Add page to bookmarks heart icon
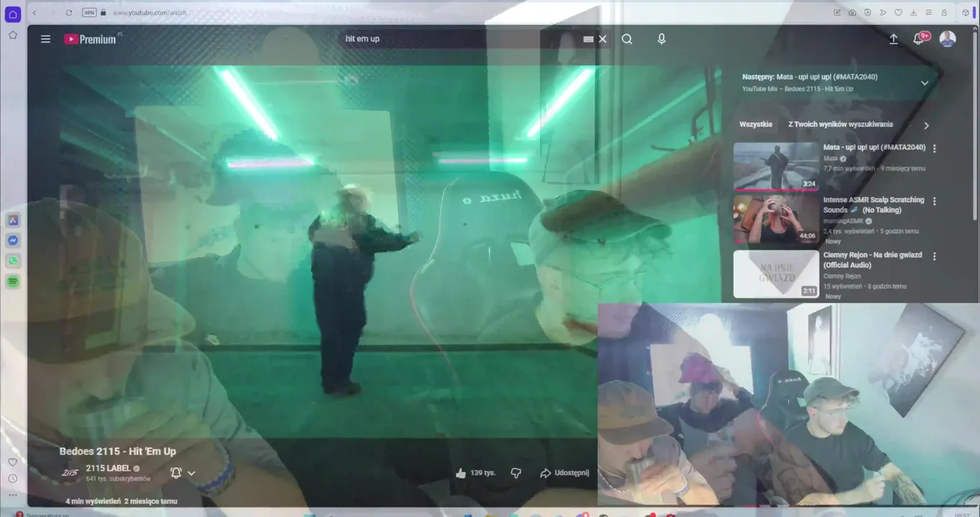 [x=898, y=13]
